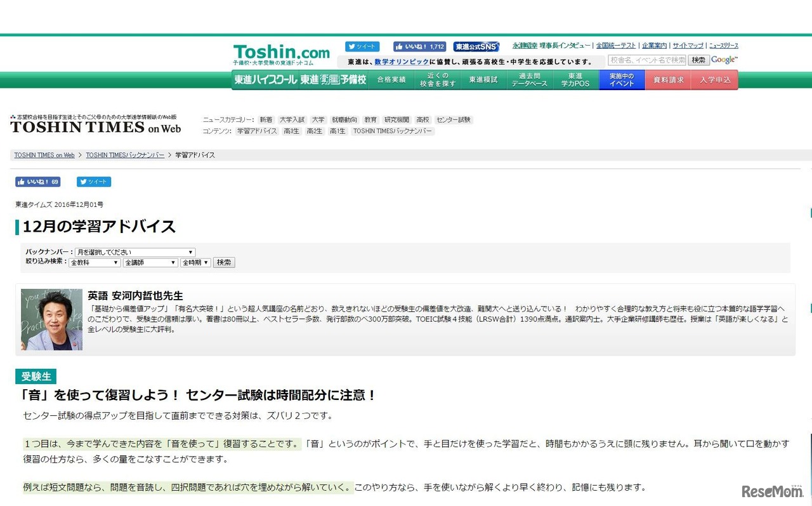Open the 東進公式SNS badge

pyautogui.click(x=476, y=46)
